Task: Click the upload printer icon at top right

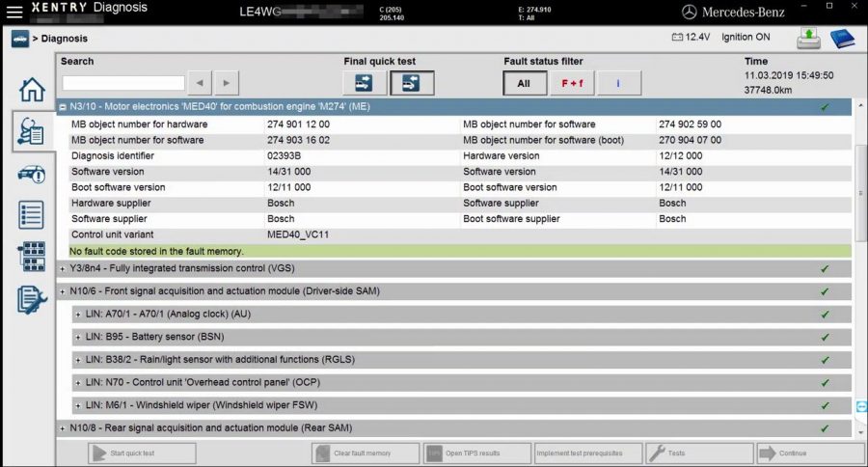Action: pos(808,39)
